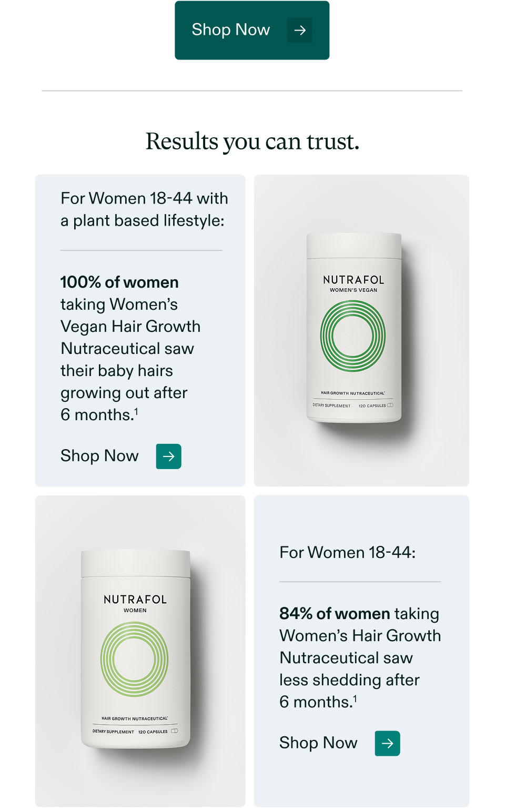The height and width of the screenshot is (812, 505).
Task: Click Shop Now link in Women 18-44 card
Action: coord(318,743)
